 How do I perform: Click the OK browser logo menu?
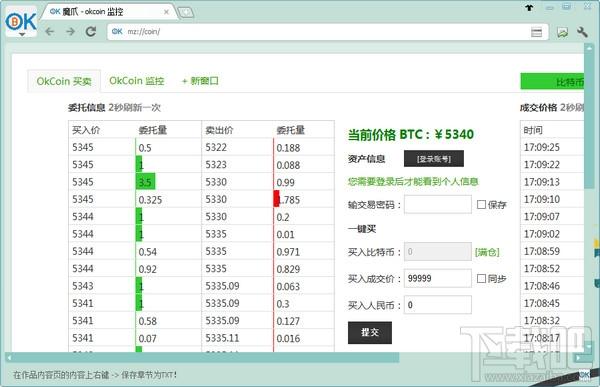(x=21, y=22)
